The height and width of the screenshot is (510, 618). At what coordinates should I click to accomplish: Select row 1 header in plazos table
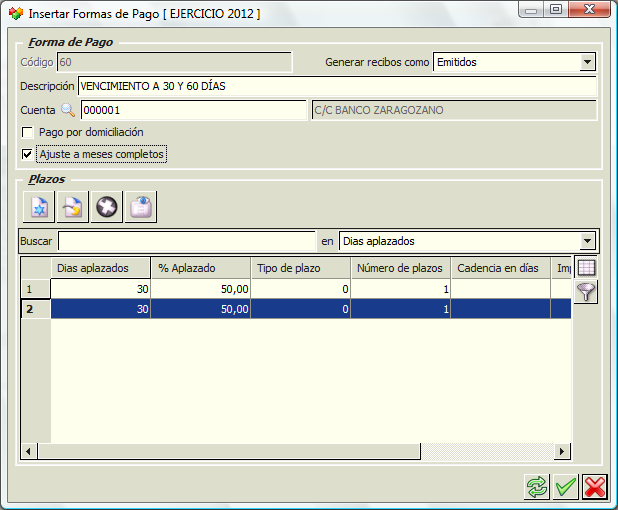click(36, 289)
